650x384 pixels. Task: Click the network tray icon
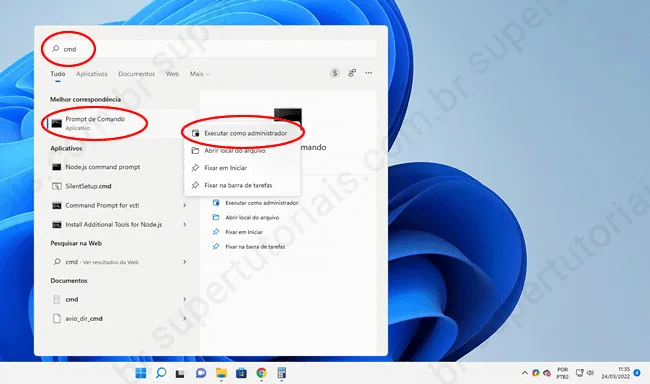pos(580,373)
